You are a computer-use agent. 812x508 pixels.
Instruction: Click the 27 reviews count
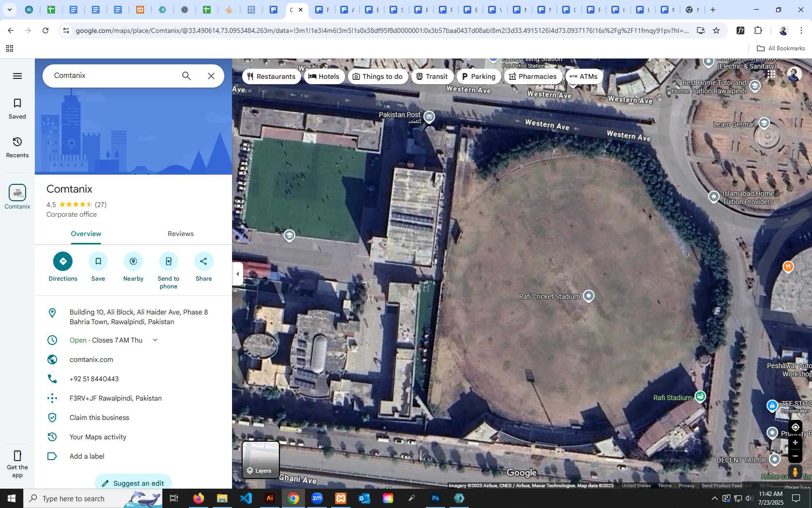[x=101, y=205]
